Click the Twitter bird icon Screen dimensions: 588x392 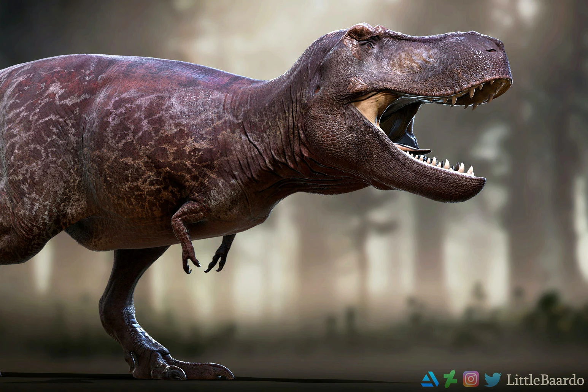click(493, 379)
